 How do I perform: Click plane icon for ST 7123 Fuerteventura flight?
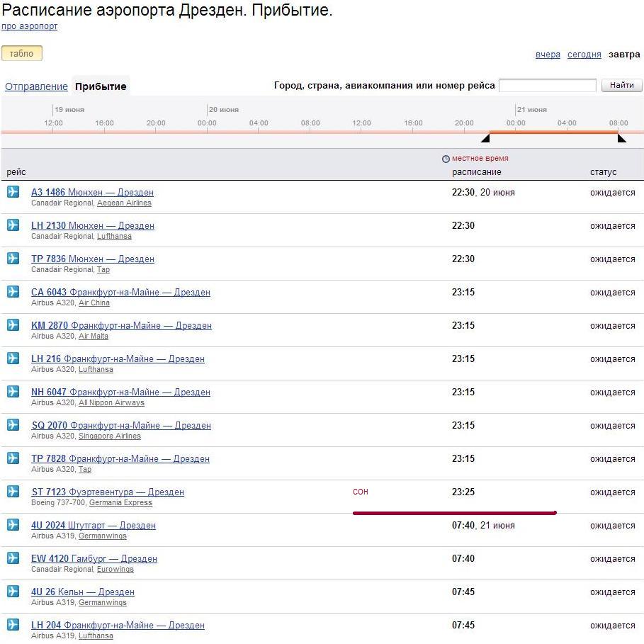[x=13, y=492]
